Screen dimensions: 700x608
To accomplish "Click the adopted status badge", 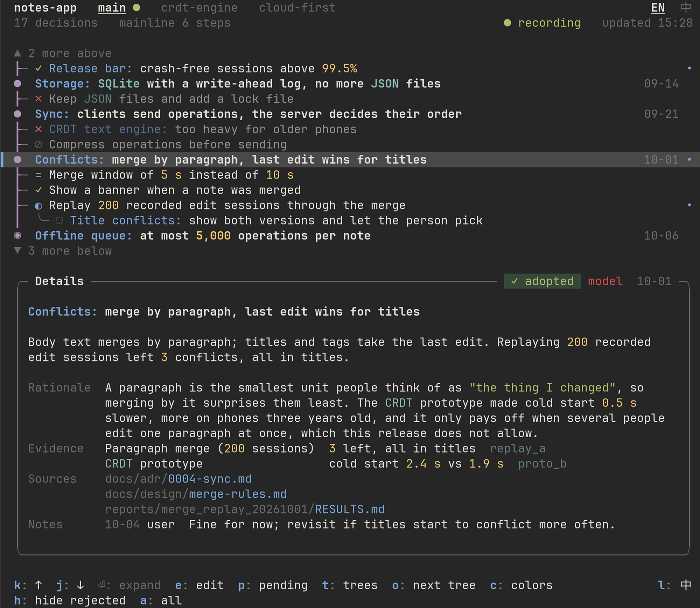I will pos(543,281).
